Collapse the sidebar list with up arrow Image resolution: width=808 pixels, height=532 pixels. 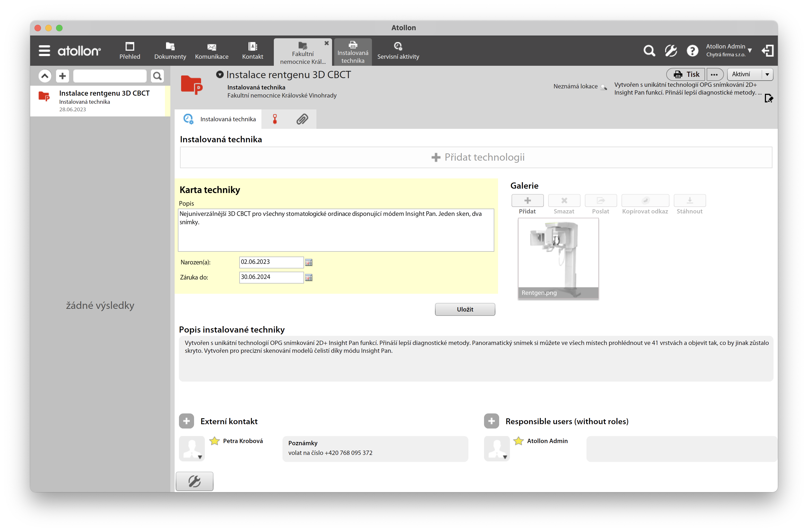point(45,76)
